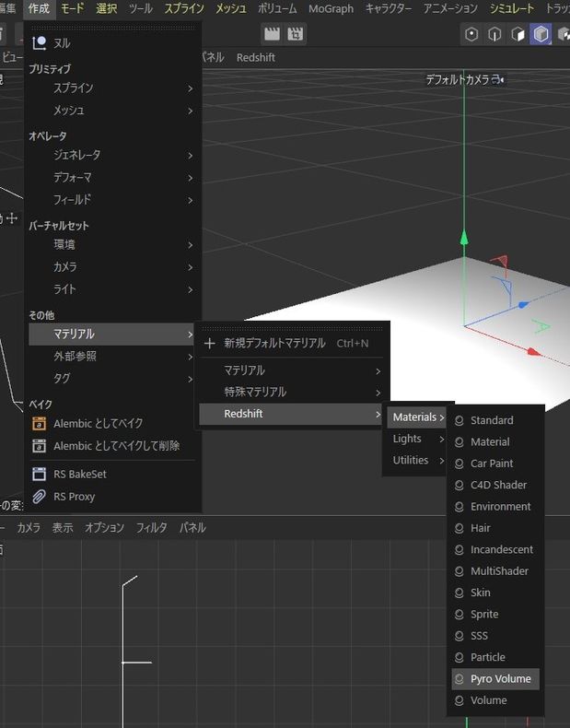Click the デフォルトカメラ viewport label
The width and height of the screenshot is (570, 728).
coord(458,80)
